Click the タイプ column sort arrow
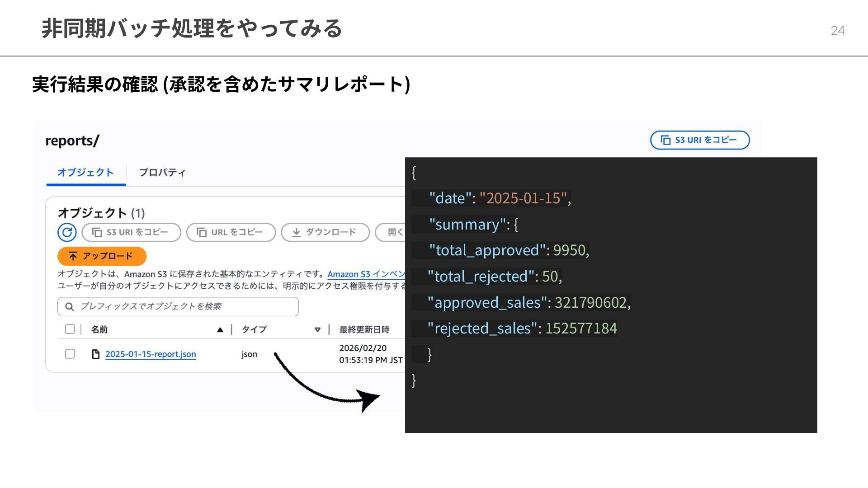Viewport: 868px width, 488px height. pyautogui.click(x=317, y=330)
